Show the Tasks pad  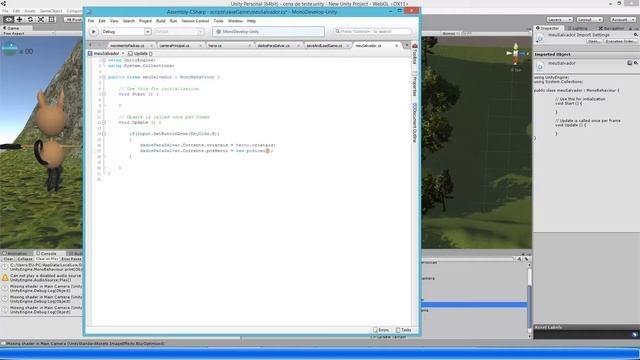pos(404,330)
